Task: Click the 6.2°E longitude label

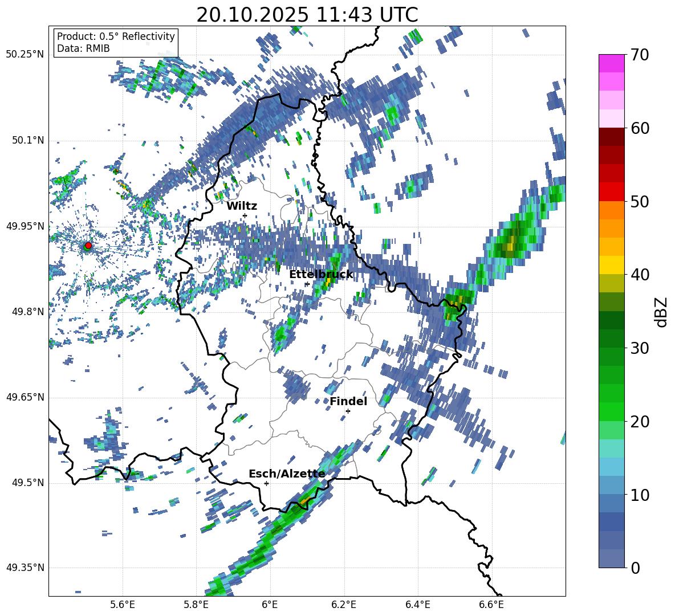Action: (344, 605)
